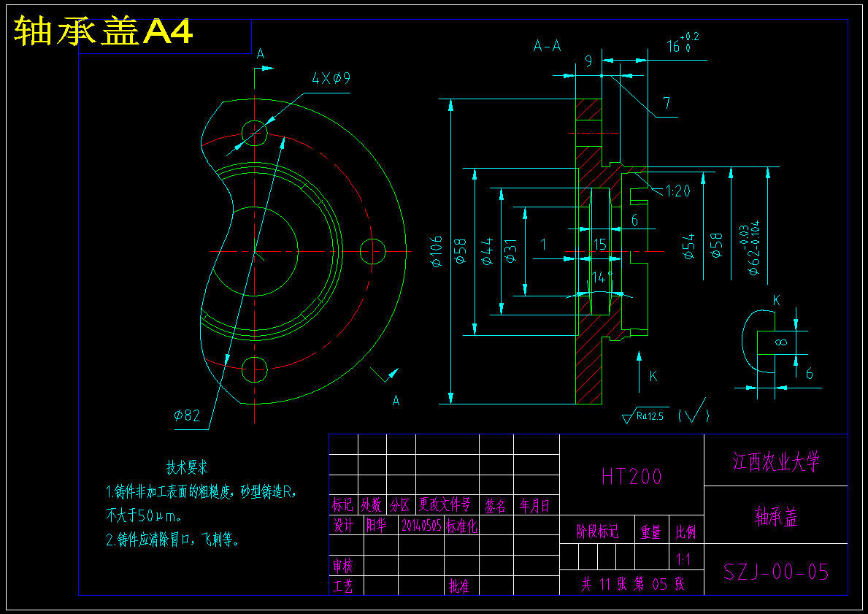Select the 标准化 cell
The width and height of the screenshot is (868, 614).
[461, 526]
